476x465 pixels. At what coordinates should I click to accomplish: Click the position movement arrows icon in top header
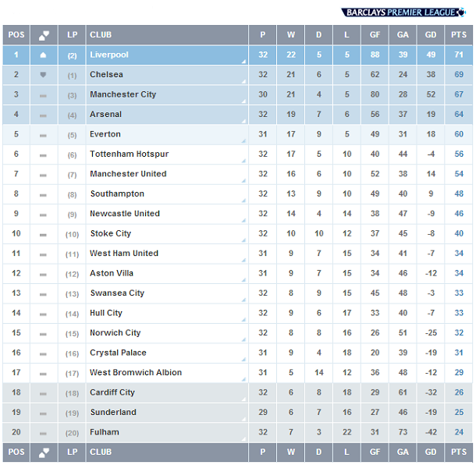click(44, 35)
